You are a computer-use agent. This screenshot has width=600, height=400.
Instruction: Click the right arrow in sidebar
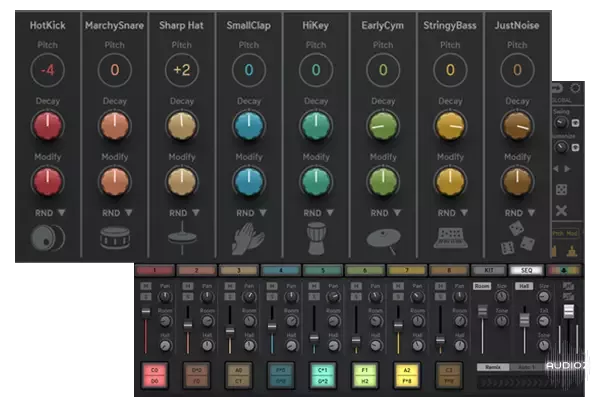(567, 168)
